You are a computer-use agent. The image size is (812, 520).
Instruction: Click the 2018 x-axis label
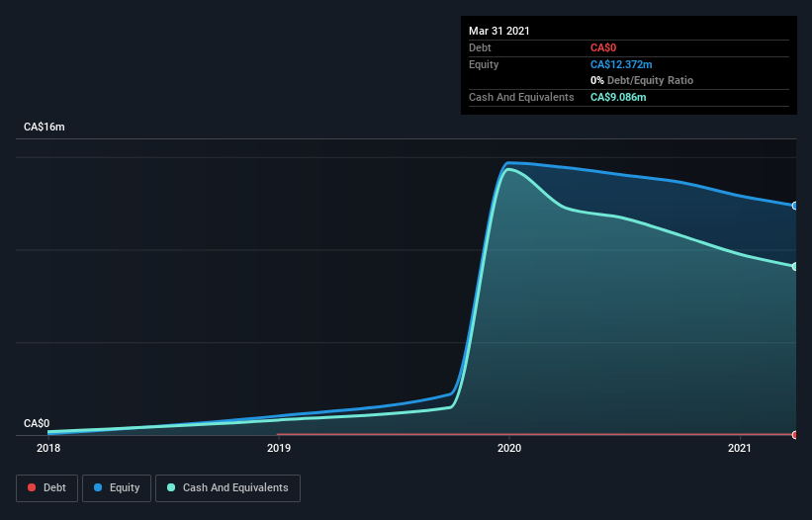[x=48, y=448]
